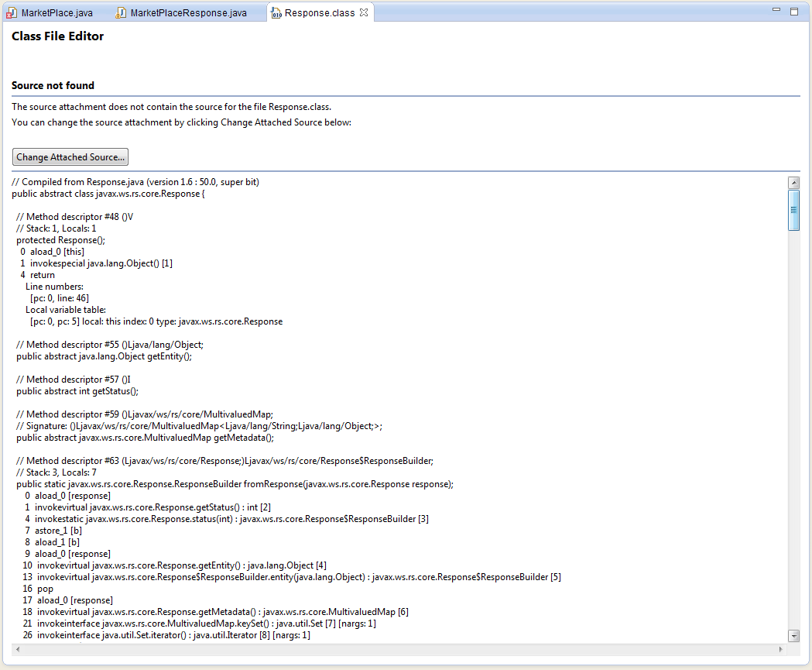Click the vertical scrollbar up arrow

(x=793, y=182)
